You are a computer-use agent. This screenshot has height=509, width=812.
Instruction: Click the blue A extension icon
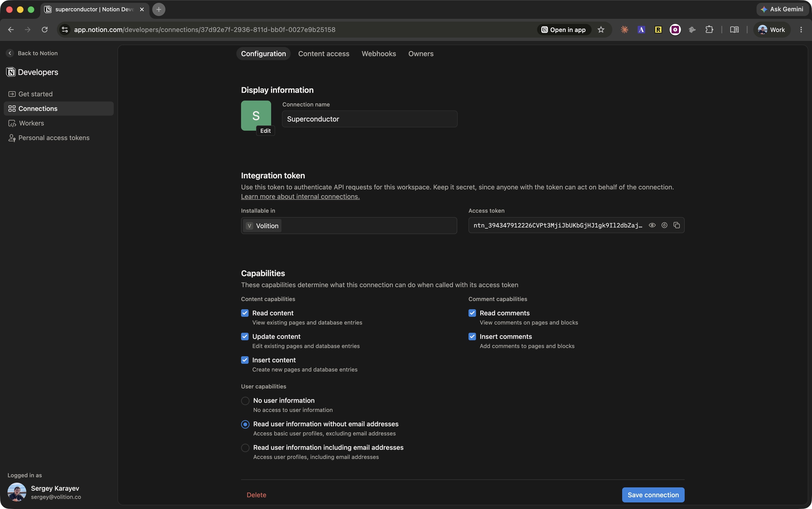click(x=641, y=30)
